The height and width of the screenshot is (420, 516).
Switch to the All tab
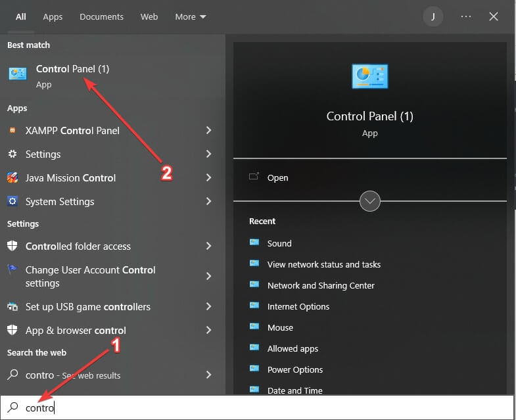tap(21, 17)
